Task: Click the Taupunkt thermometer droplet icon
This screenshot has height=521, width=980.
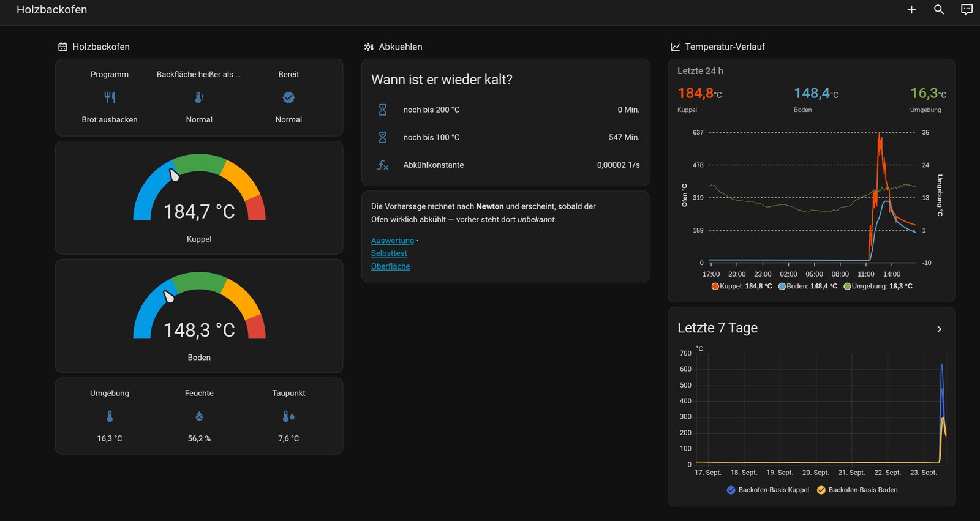Action: point(288,416)
